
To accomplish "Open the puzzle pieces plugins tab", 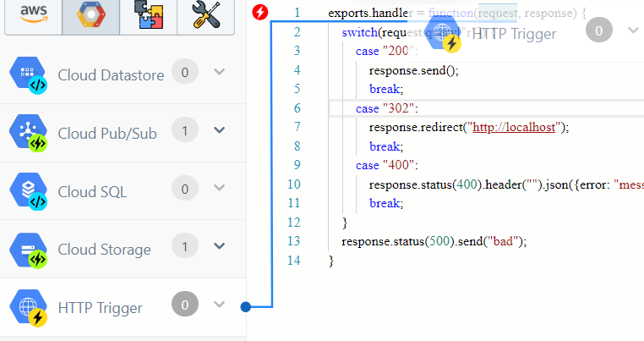I will click(x=148, y=15).
